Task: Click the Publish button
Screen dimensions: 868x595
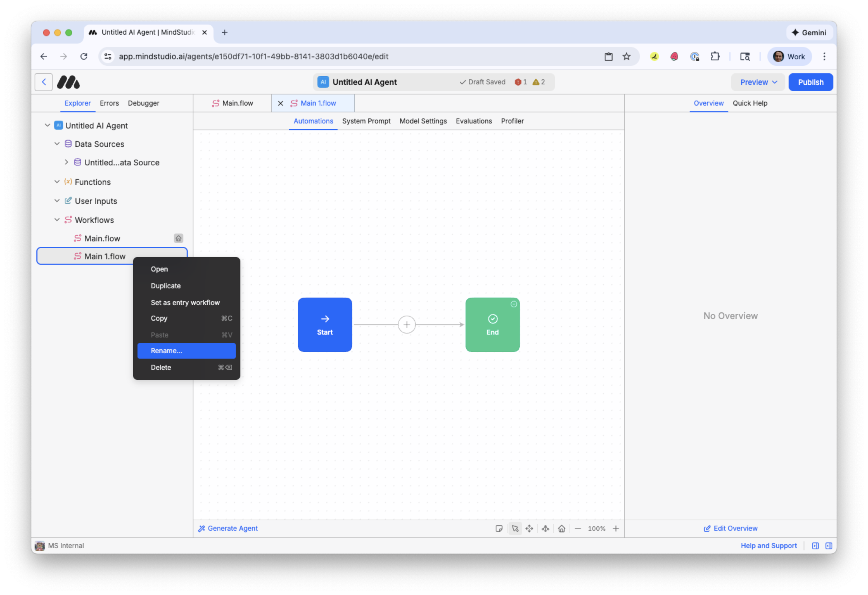Action: [x=810, y=82]
